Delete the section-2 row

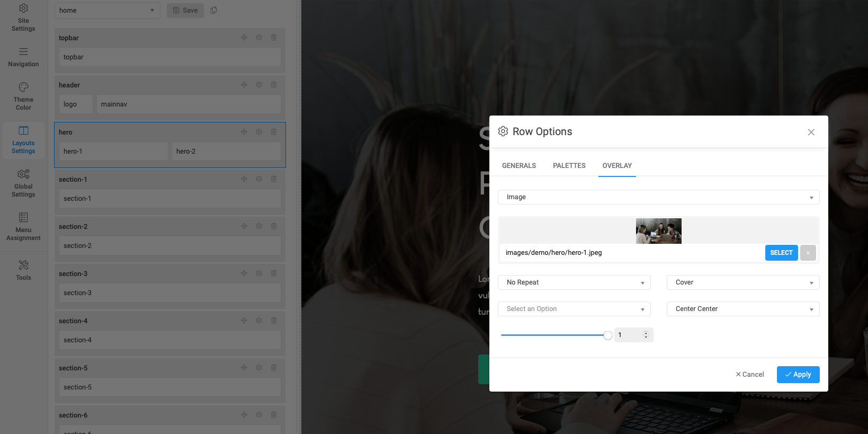point(274,226)
